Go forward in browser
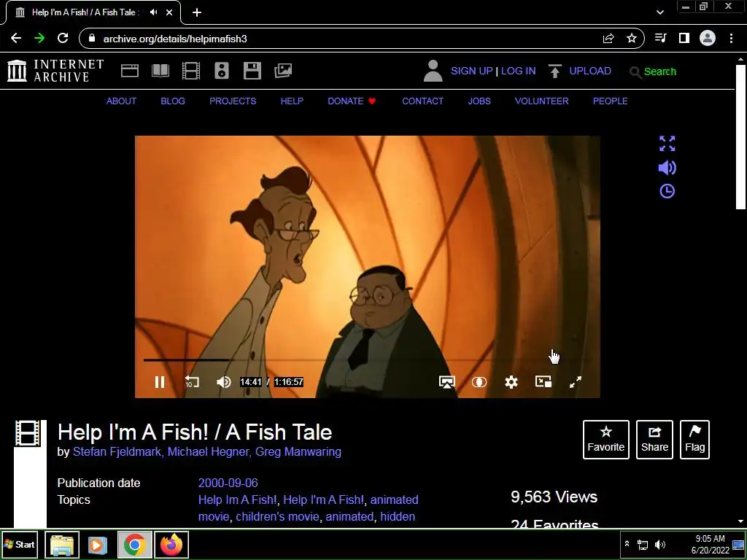This screenshot has height=560, width=747. [x=39, y=38]
